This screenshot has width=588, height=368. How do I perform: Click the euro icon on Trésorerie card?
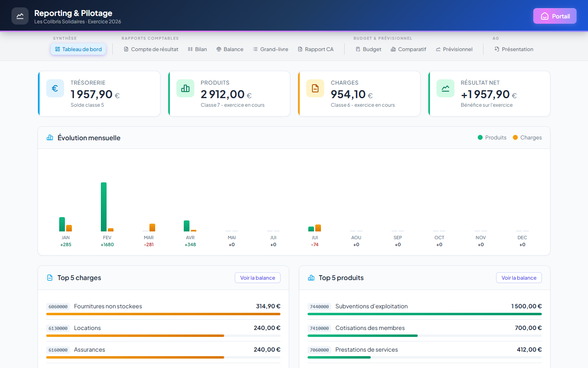55,88
